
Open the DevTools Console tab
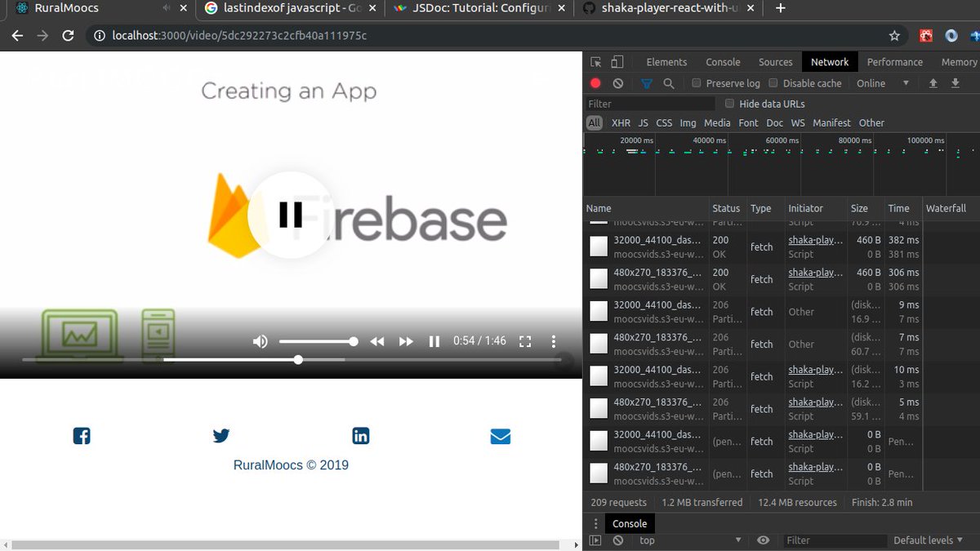coord(723,62)
